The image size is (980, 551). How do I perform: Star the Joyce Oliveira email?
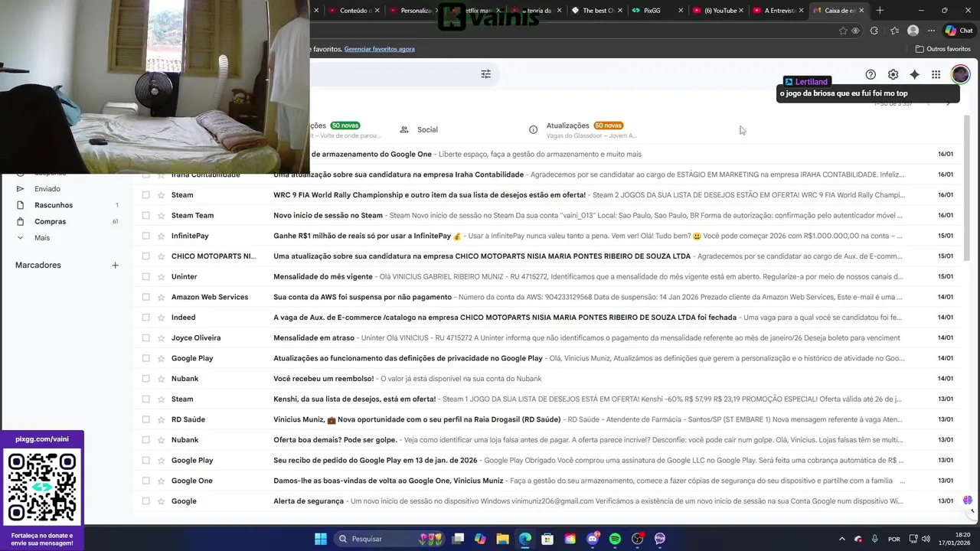(x=161, y=337)
